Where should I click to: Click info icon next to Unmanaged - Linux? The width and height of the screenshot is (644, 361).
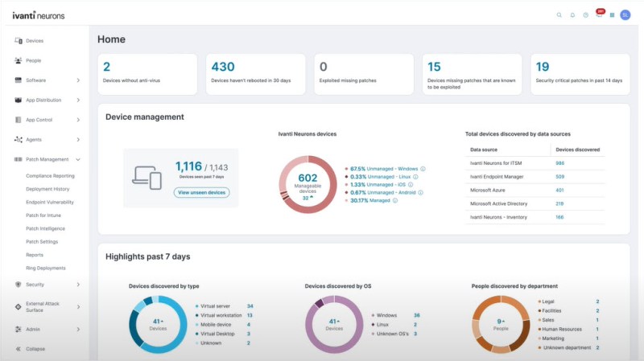[x=415, y=177]
